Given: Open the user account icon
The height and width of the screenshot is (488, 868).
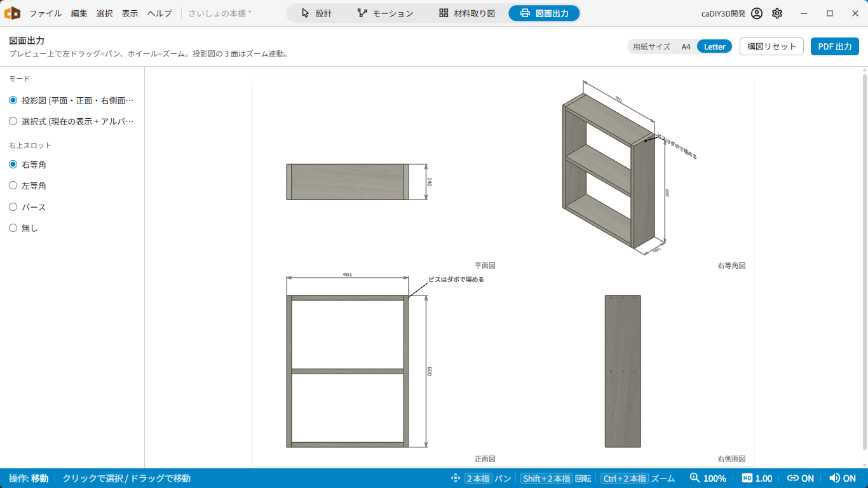Looking at the screenshot, I should tap(756, 13).
